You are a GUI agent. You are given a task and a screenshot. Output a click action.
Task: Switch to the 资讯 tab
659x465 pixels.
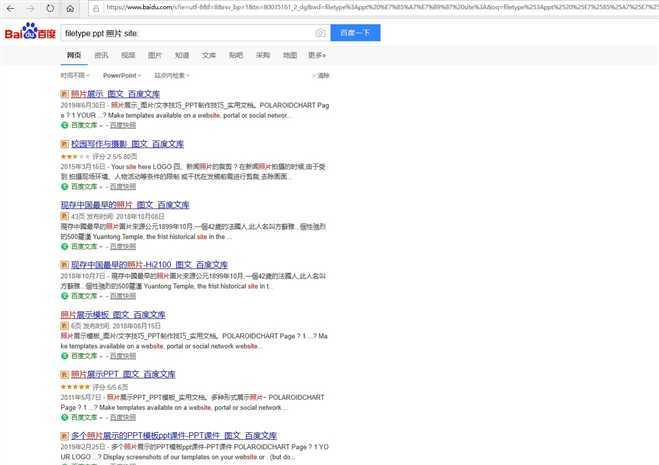pyautogui.click(x=101, y=55)
